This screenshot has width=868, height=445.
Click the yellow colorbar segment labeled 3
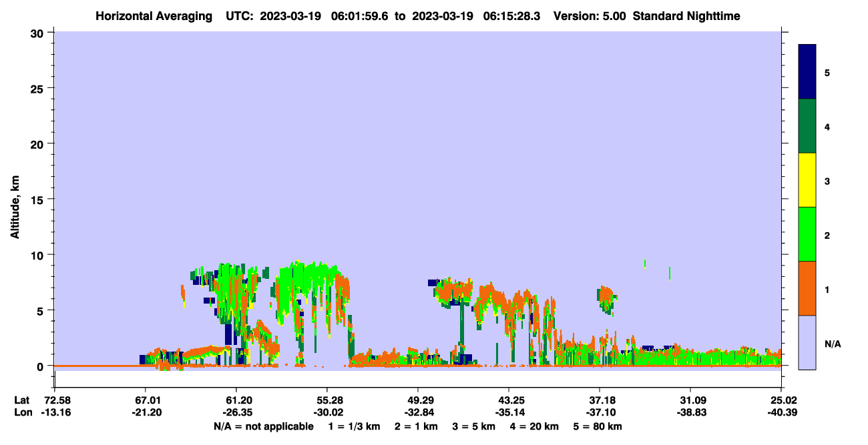(x=807, y=180)
